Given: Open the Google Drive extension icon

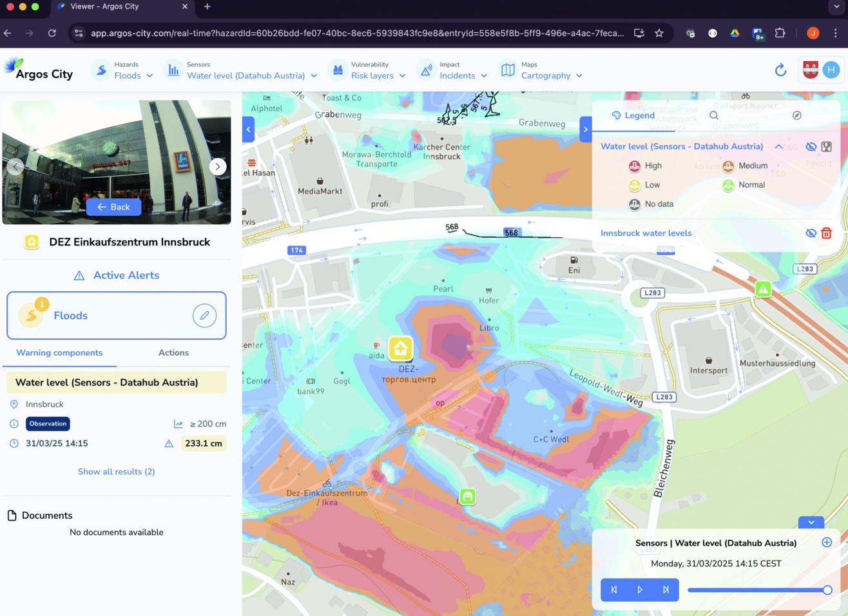Looking at the screenshot, I should (x=735, y=33).
